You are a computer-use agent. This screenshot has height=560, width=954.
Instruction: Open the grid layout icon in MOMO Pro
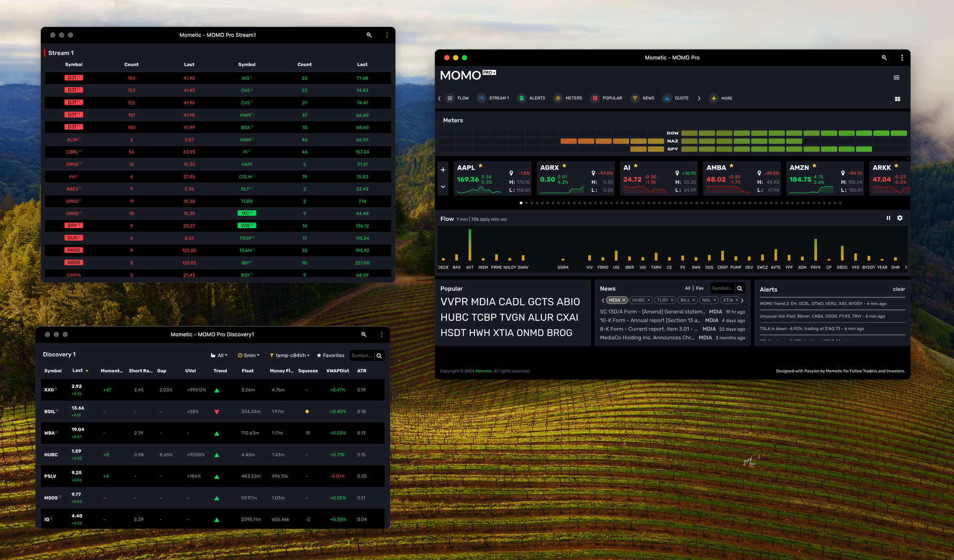[x=897, y=99]
